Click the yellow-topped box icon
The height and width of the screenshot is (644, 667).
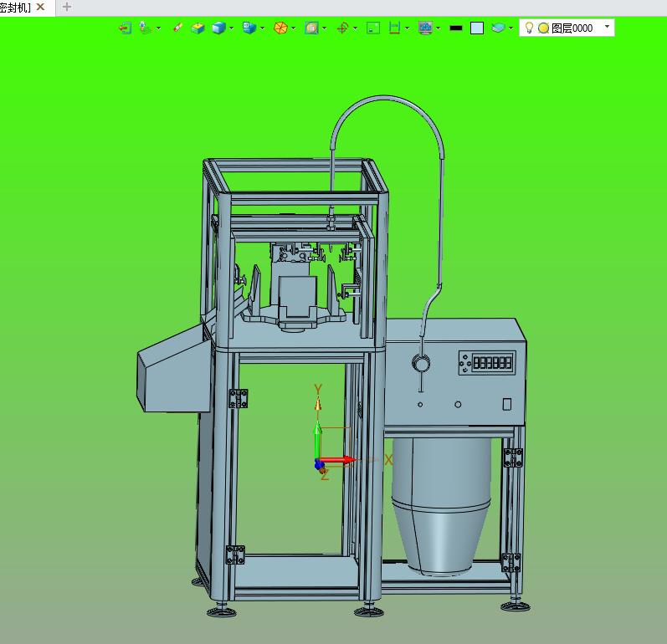(198, 28)
